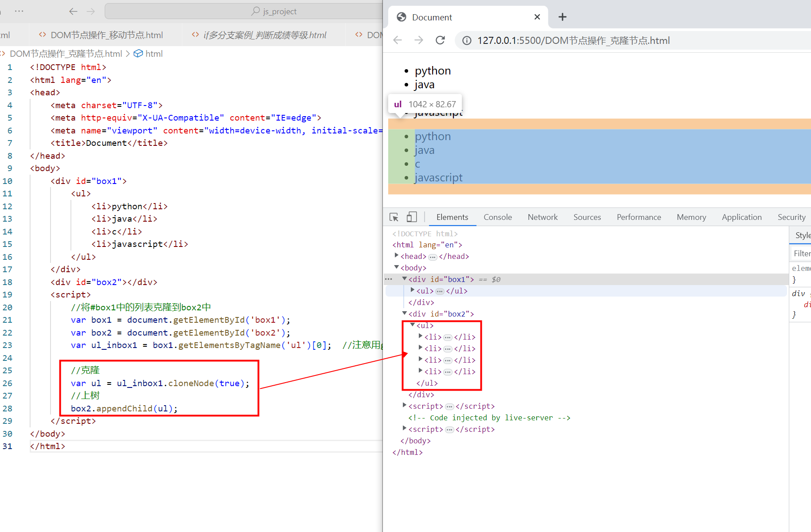811x532 pixels.
Task: Click the js_project search box in VS Code
Action: tap(244, 11)
